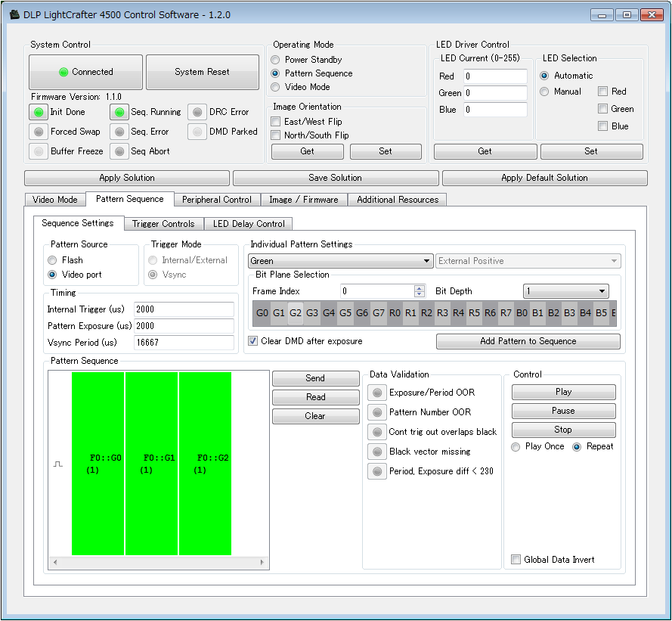This screenshot has width=672, height=621.
Task: Click the F0::G0 green pattern block
Action: (x=98, y=464)
